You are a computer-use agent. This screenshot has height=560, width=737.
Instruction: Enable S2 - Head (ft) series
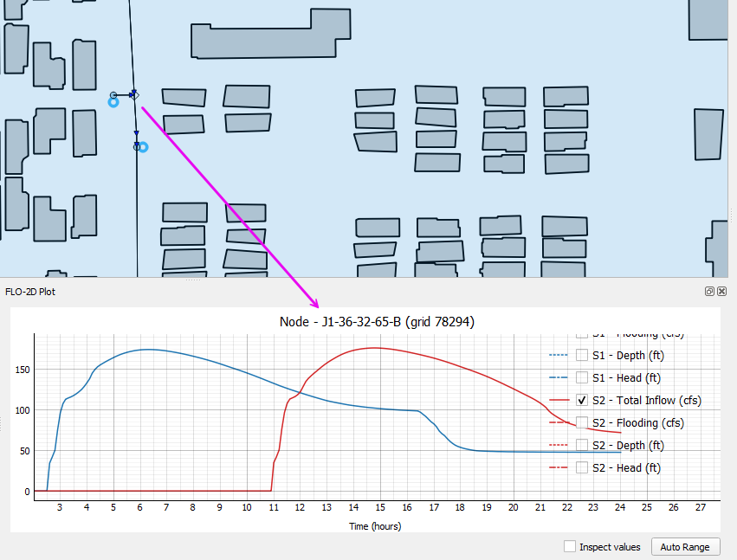[x=583, y=467]
